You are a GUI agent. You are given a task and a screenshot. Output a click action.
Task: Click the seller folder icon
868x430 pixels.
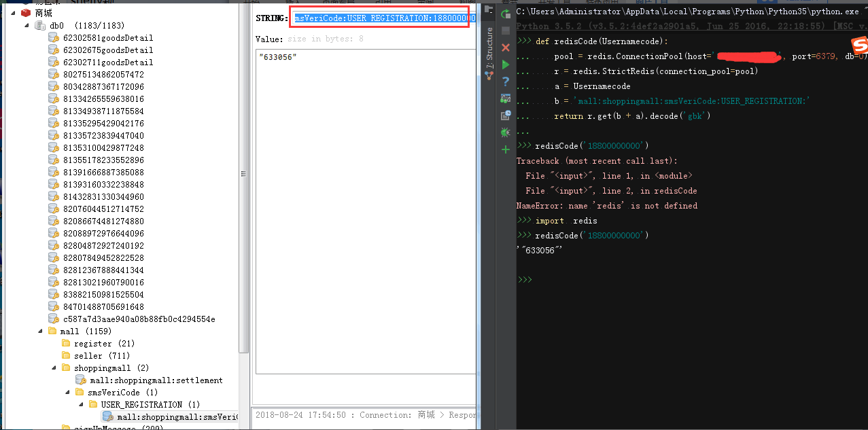(x=67, y=356)
